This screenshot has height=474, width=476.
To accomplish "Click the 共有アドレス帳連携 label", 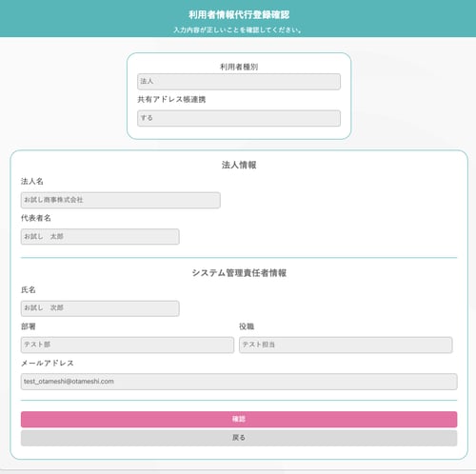I will [171, 100].
